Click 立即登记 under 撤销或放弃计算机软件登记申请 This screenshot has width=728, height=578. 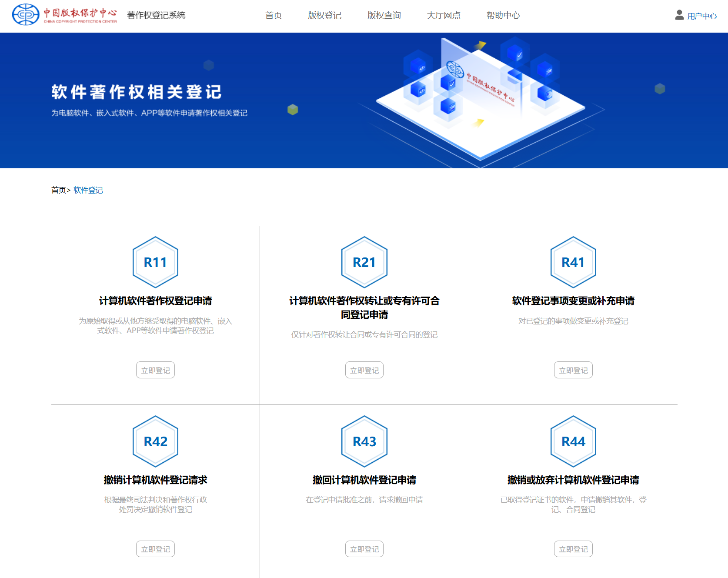(x=573, y=549)
